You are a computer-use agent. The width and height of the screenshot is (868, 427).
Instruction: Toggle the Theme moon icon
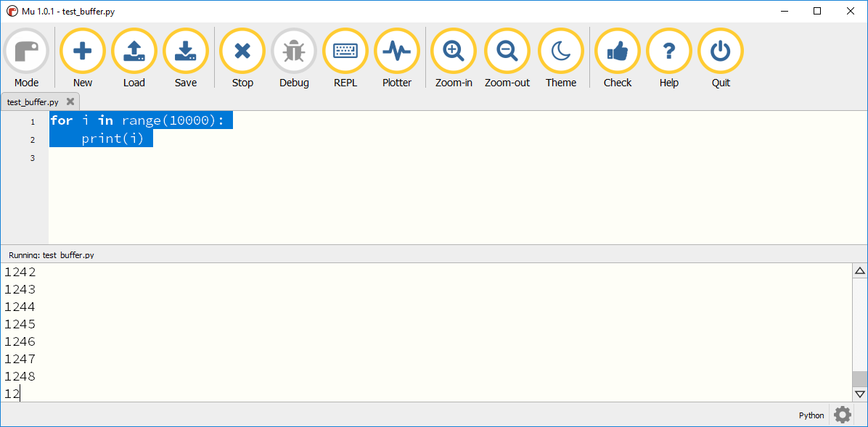pos(561,52)
